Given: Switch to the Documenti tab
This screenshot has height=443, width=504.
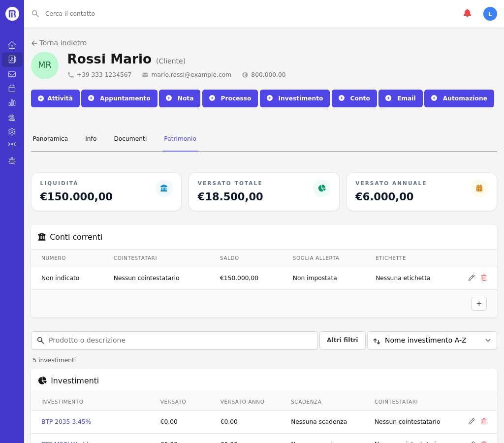Looking at the screenshot, I should 130,139.
